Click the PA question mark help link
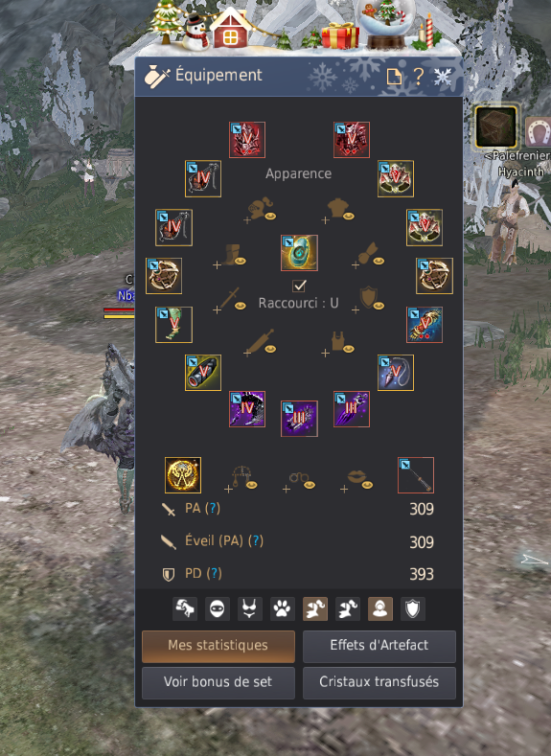This screenshot has height=756, width=551. tap(213, 509)
